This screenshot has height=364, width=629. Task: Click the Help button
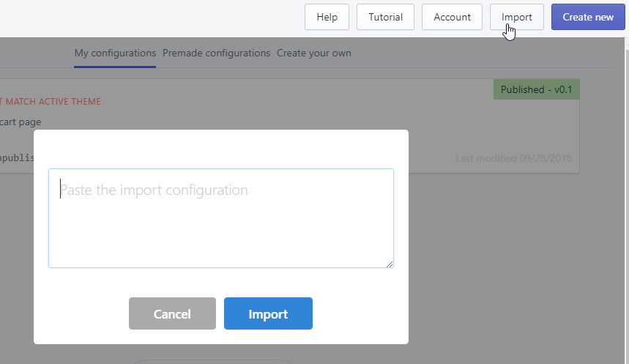[x=327, y=17]
